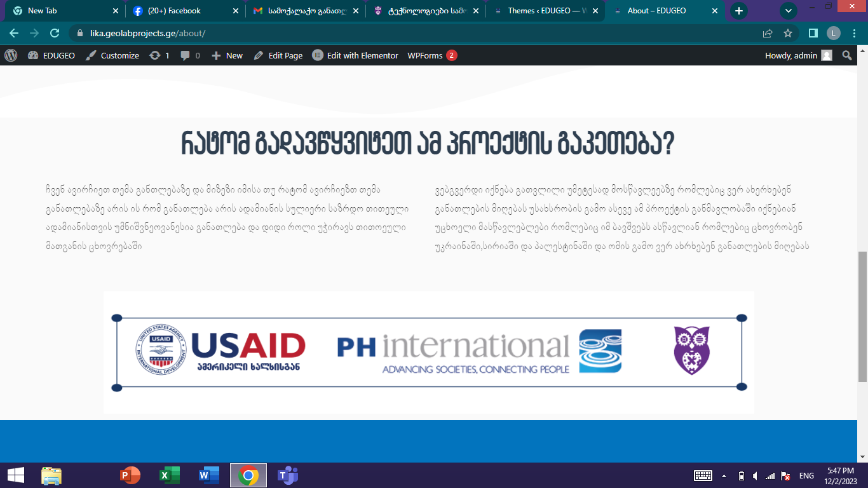
Task: Open the WordPress logo menu
Action: [11, 55]
